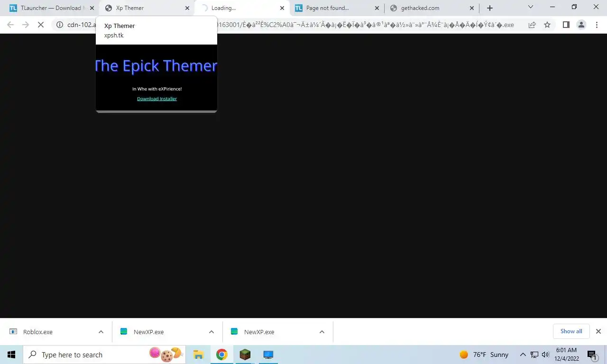Close the Page not found tab
The height and width of the screenshot is (364, 607).
[x=377, y=8]
